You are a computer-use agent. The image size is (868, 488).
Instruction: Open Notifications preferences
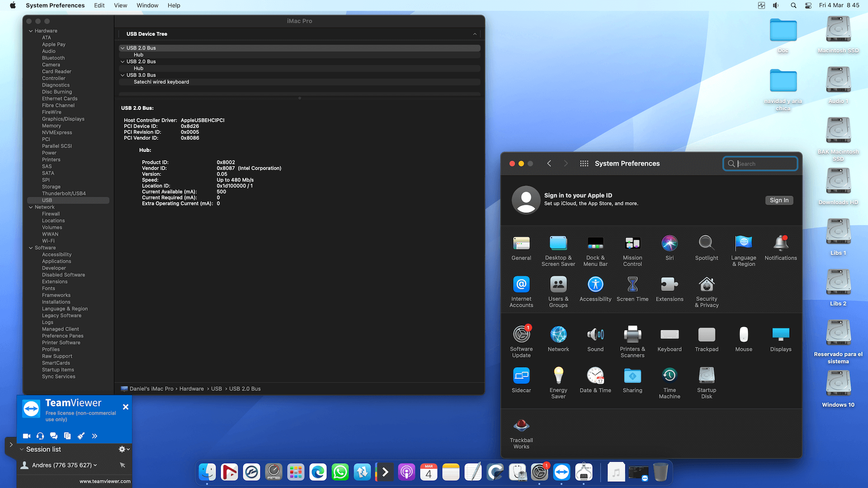pos(781,248)
